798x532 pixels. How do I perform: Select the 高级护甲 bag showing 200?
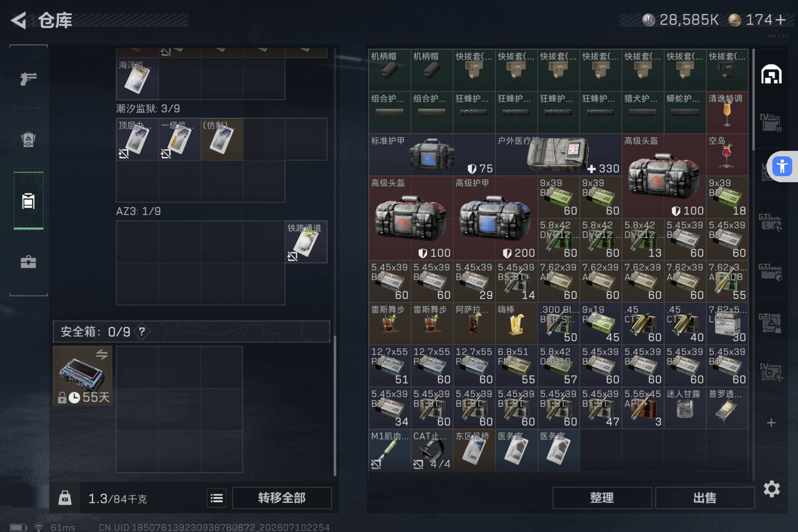pyautogui.click(x=495, y=218)
